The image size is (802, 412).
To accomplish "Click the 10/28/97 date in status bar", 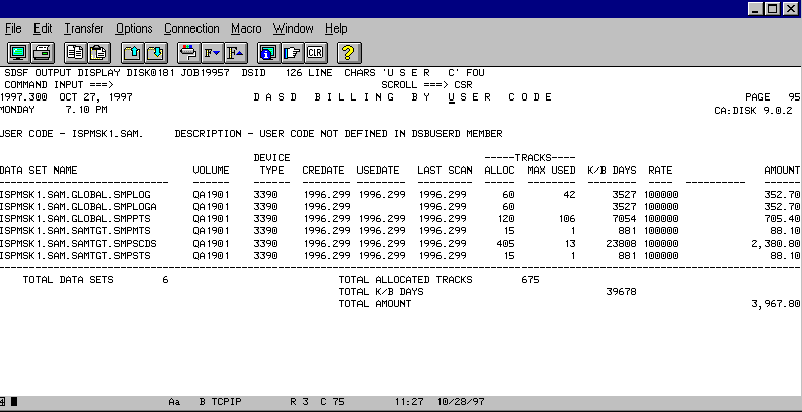I will [x=460, y=402].
